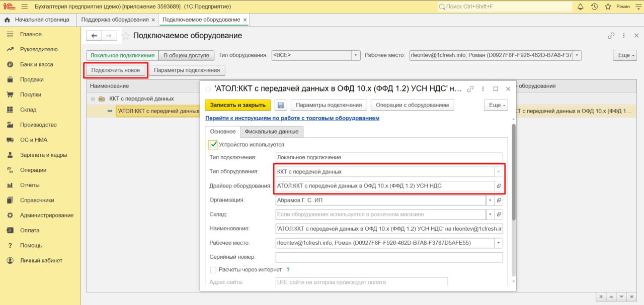
Task: Switch to 'Фискальные данные' tab
Action: (x=271, y=132)
